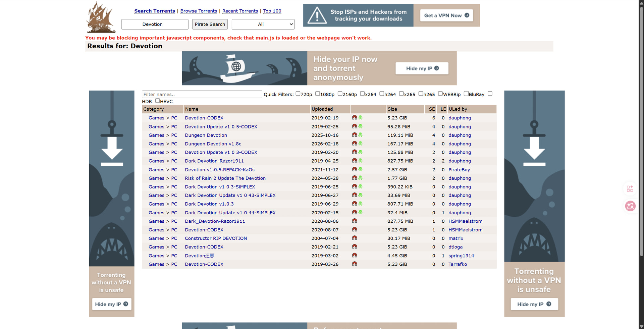Click magnet icon for Dark Devotion-Razor1911 row
Viewport: 644px width, 329px height.
pos(355,161)
